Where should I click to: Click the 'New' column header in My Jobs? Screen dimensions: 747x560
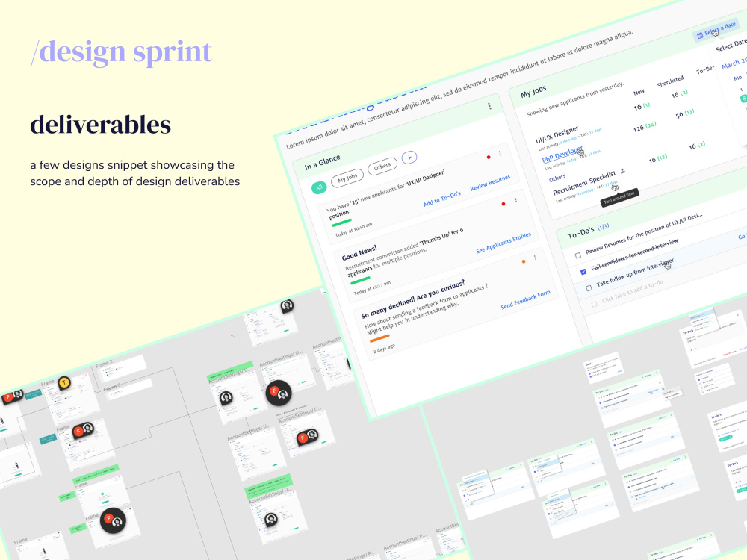639,92
